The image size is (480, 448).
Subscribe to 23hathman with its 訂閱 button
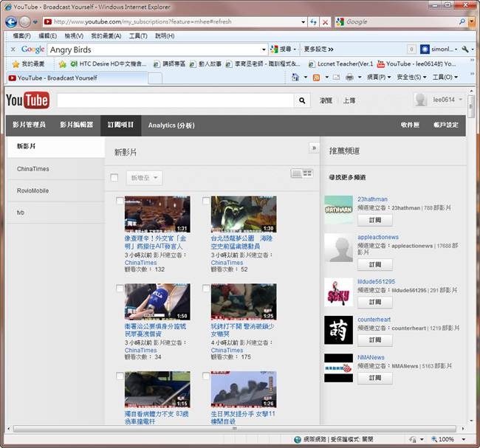(x=374, y=220)
